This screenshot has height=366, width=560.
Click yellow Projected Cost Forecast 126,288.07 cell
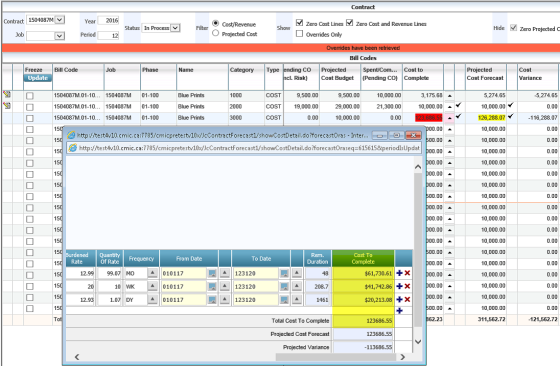pyautogui.click(x=491, y=117)
